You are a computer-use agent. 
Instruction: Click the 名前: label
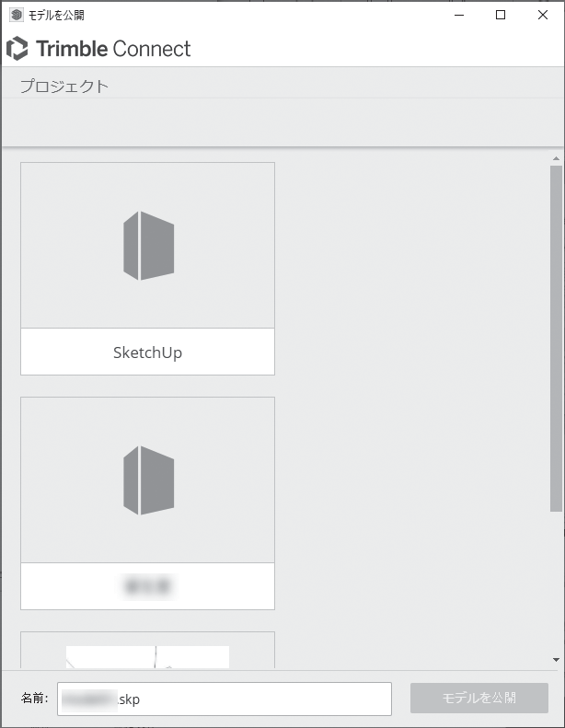35,699
